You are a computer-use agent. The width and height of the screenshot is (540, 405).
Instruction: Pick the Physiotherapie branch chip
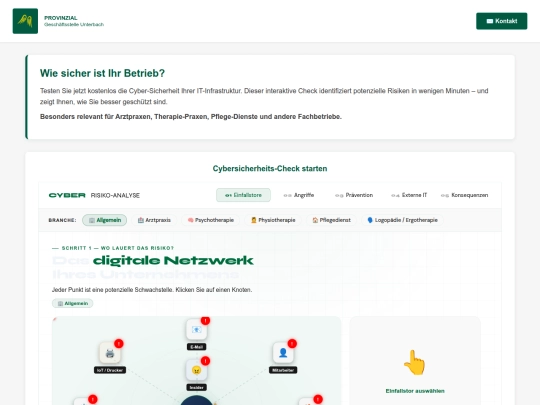point(273,220)
